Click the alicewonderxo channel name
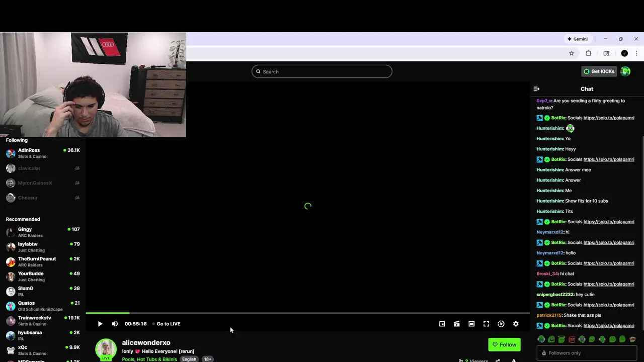This screenshot has width=644, height=362. pos(146,342)
